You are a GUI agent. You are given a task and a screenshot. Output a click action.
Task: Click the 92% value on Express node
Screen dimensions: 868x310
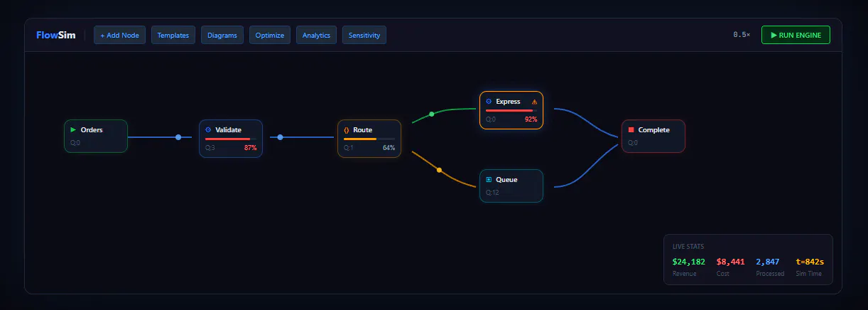531,119
